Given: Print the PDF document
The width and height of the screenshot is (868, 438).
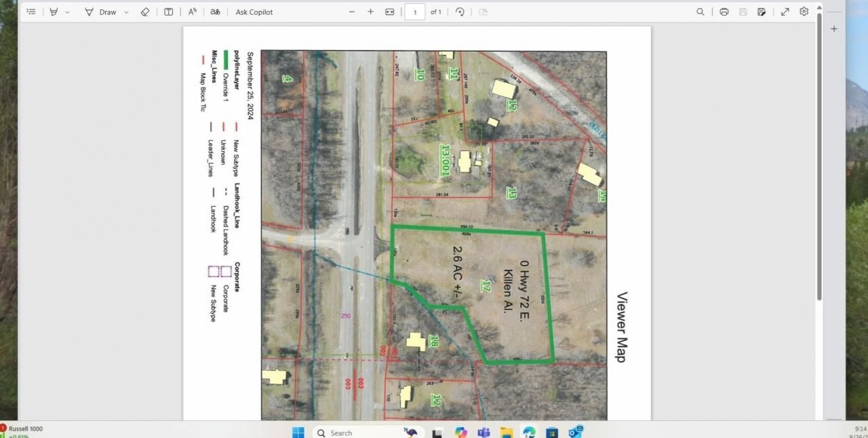Looking at the screenshot, I should [x=724, y=12].
